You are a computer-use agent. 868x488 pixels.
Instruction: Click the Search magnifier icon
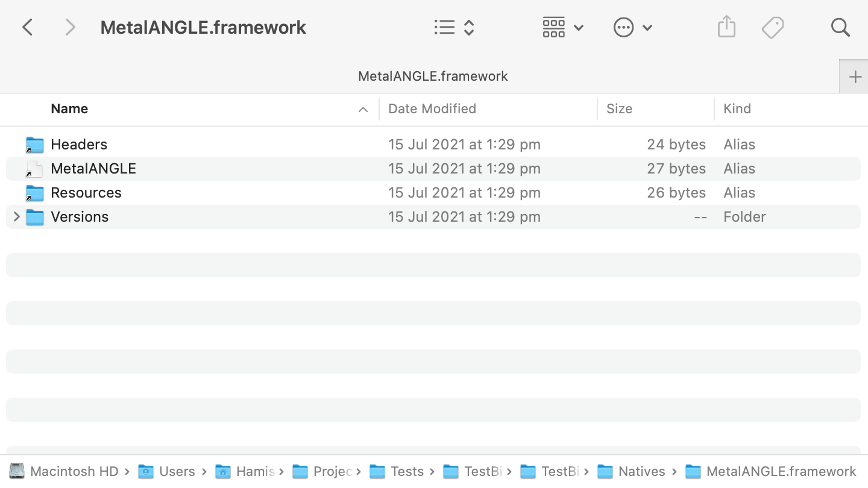[840, 27]
